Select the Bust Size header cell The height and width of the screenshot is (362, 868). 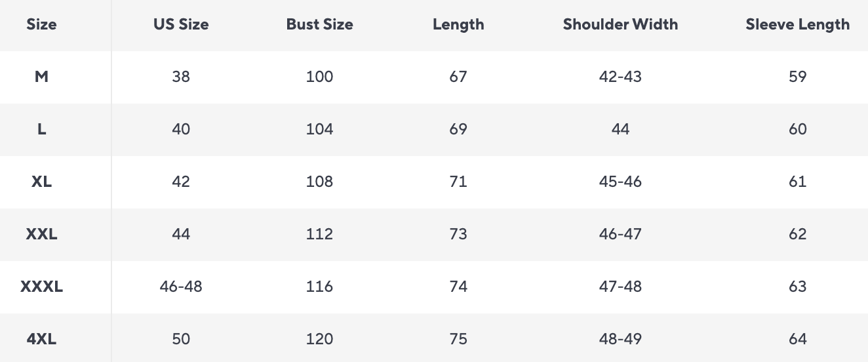pos(319,24)
